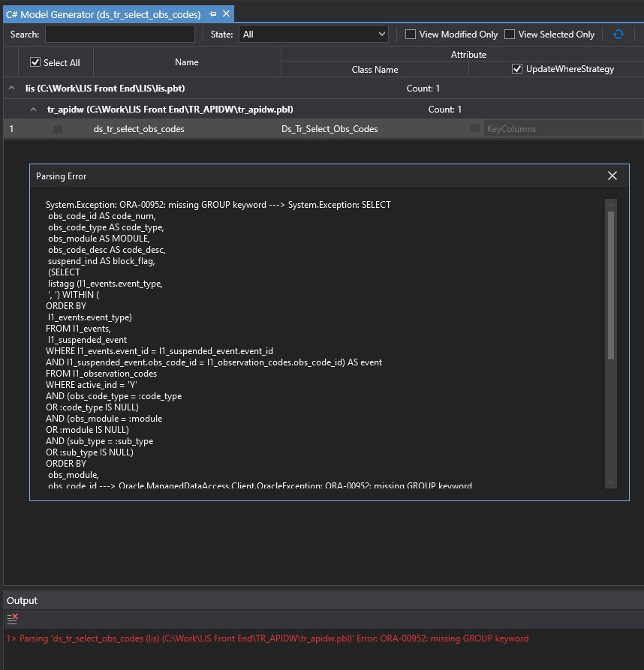Close the C# Model Generator tab

[226, 14]
